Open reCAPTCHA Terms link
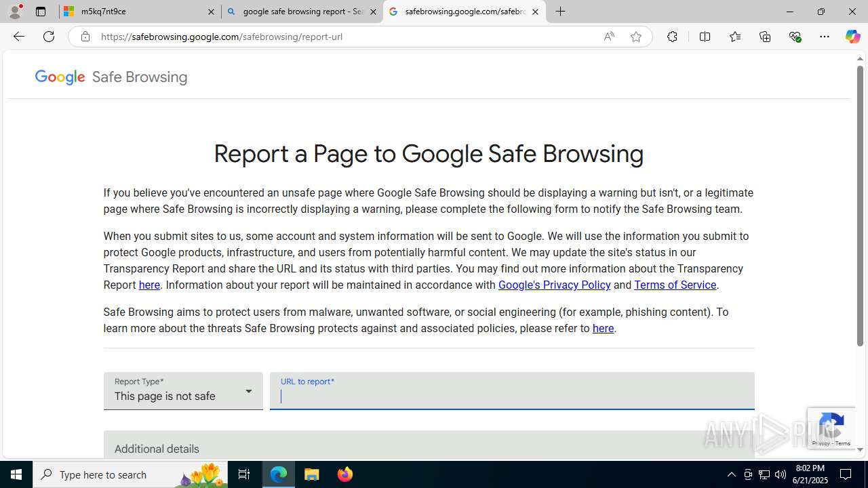 [x=843, y=443]
